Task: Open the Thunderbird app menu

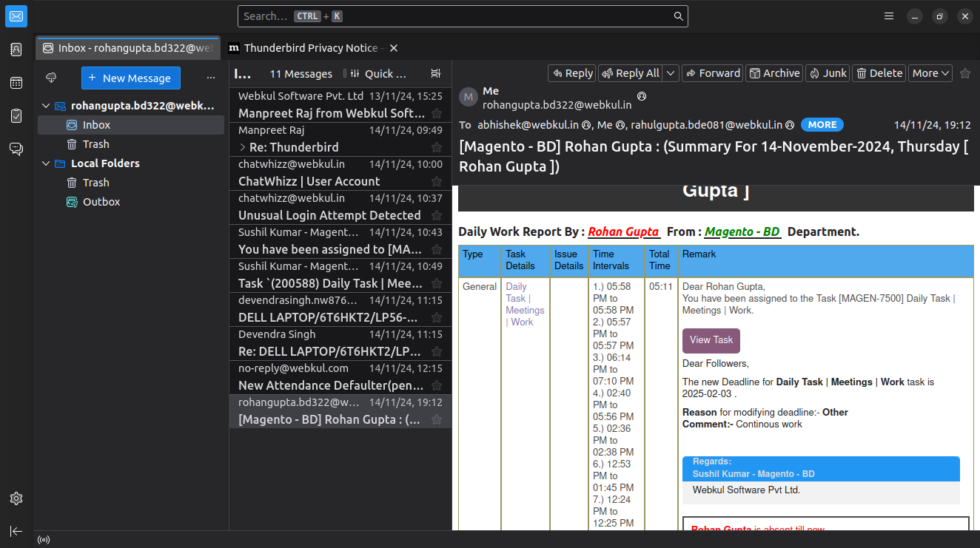Action: click(890, 16)
